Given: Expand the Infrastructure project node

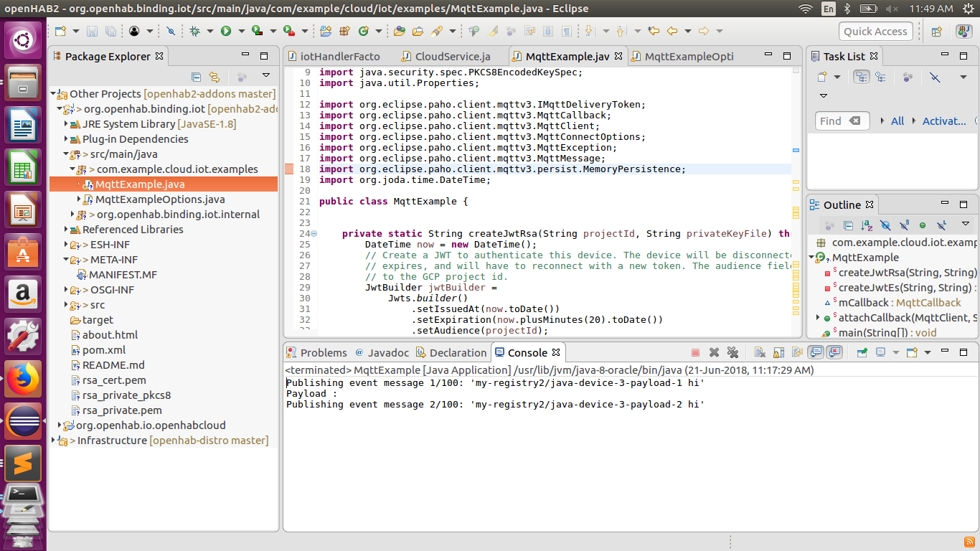Looking at the screenshot, I should point(53,441).
